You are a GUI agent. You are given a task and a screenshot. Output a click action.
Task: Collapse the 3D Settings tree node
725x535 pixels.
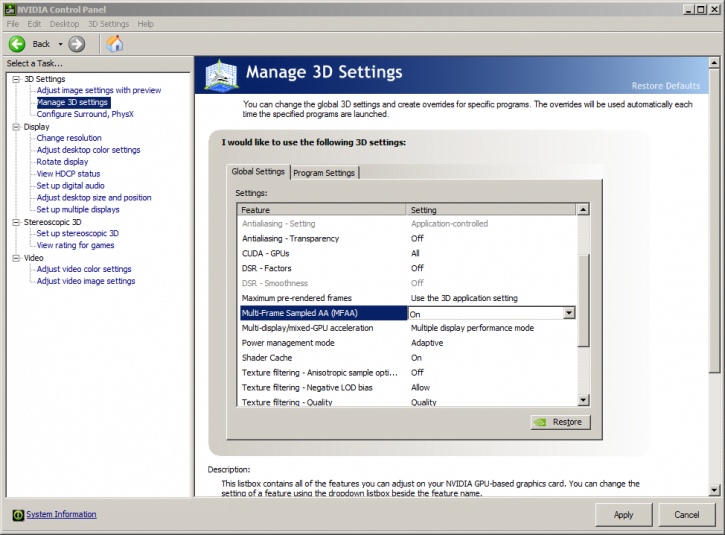[16, 79]
